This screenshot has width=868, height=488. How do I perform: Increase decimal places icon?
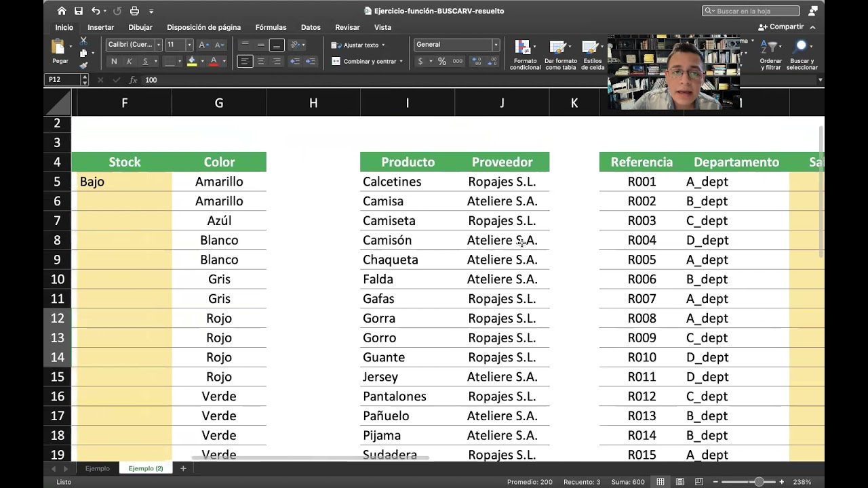[x=476, y=61]
